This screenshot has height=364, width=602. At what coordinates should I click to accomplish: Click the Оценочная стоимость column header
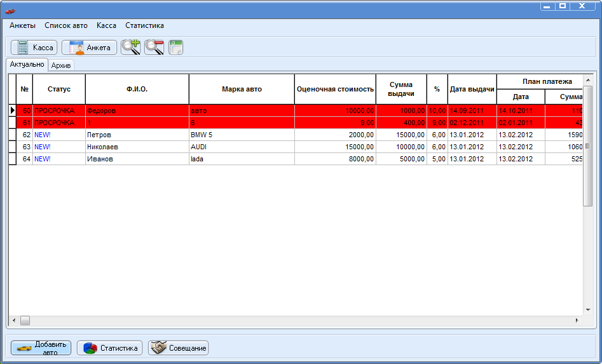pos(335,89)
